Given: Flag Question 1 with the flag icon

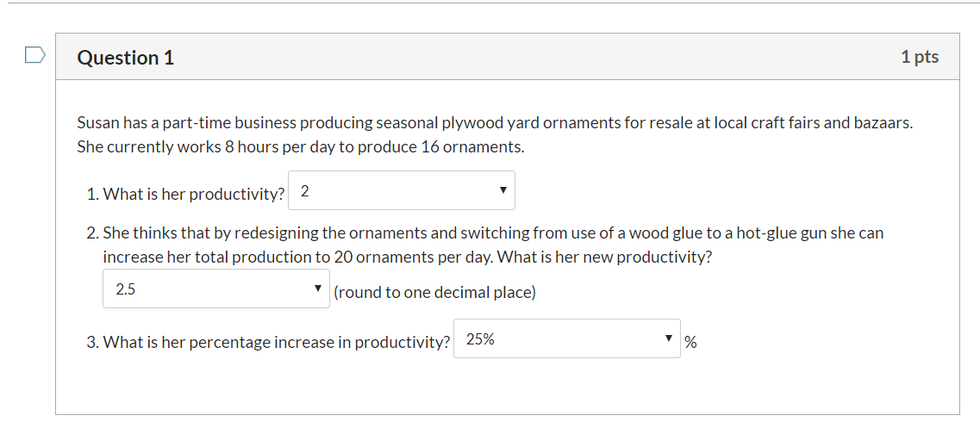Looking at the screenshot, I should [35, 55].
